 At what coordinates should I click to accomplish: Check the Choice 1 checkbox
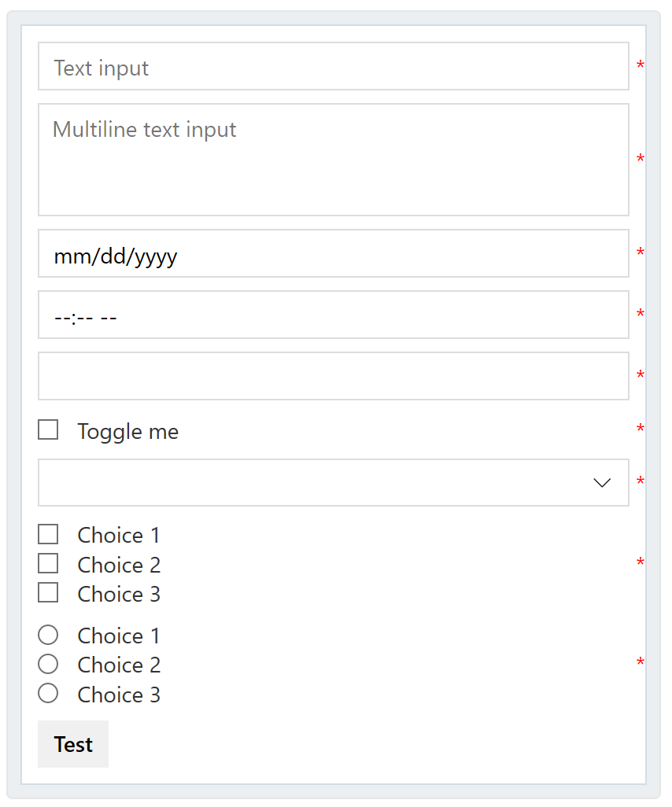click(48, 533)
